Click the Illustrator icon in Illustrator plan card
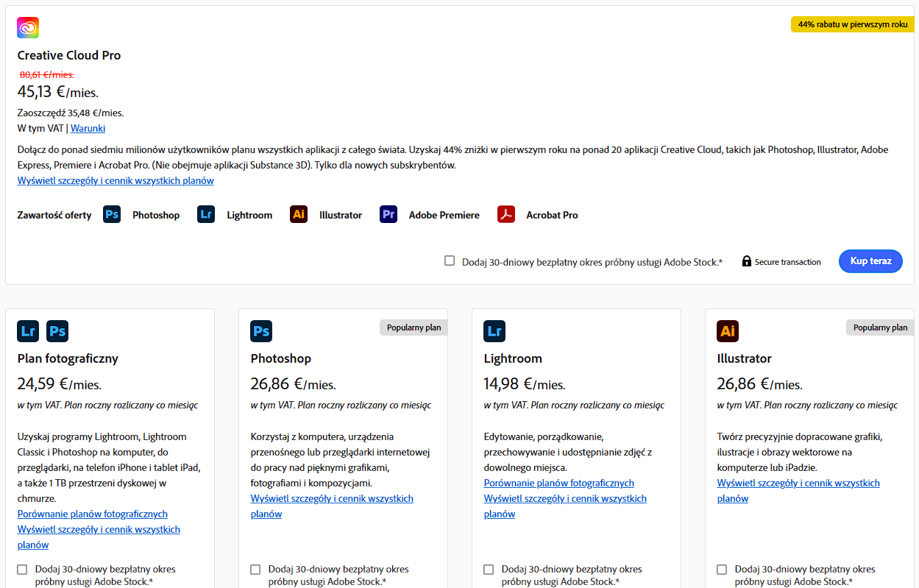 click(x=728, y=331)
